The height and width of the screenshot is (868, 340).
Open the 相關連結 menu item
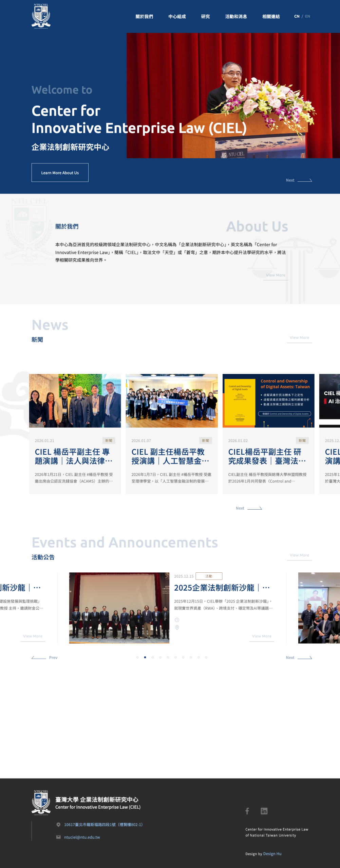click(x=271, y=16)
